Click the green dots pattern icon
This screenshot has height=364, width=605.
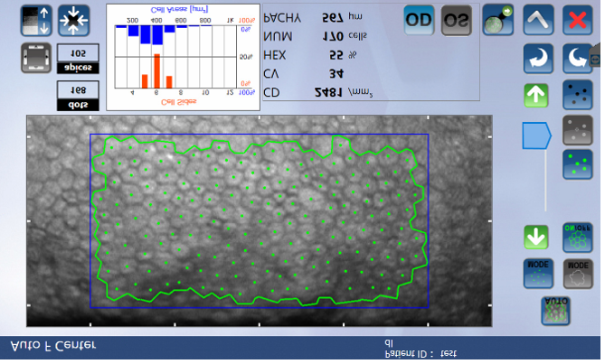click(x=577, y=164)
